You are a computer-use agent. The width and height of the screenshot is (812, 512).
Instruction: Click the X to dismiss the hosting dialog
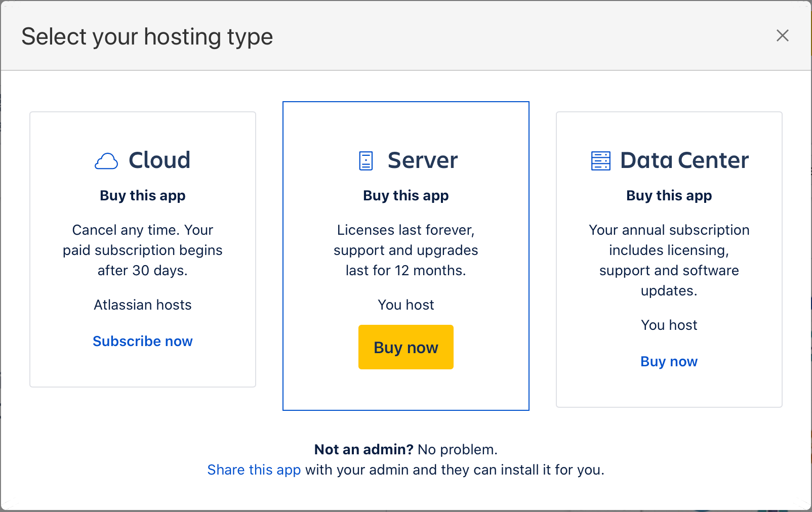point(783,35)
